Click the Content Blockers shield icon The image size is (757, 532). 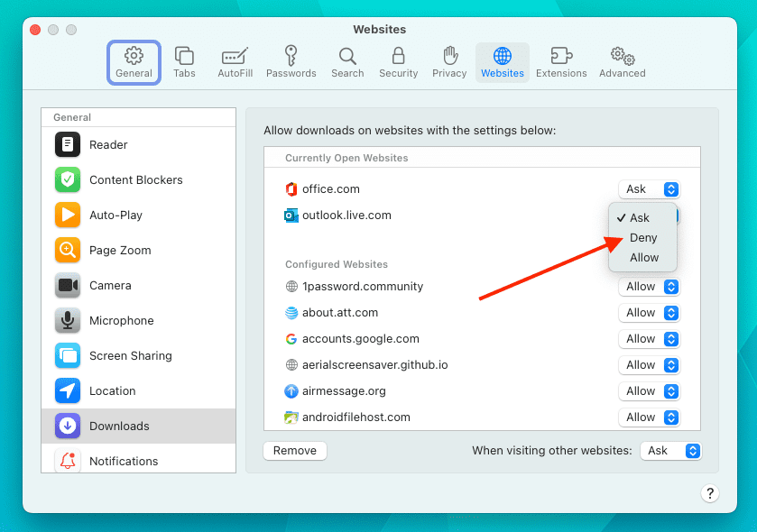[68, 180]
